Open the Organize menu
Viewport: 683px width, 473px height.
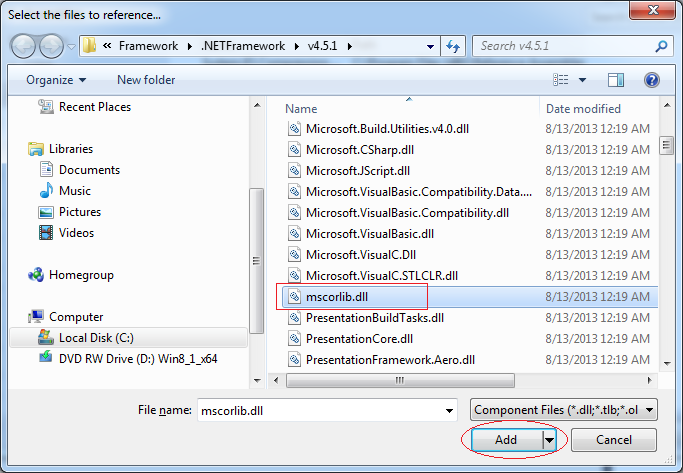[x=56, y=80]
